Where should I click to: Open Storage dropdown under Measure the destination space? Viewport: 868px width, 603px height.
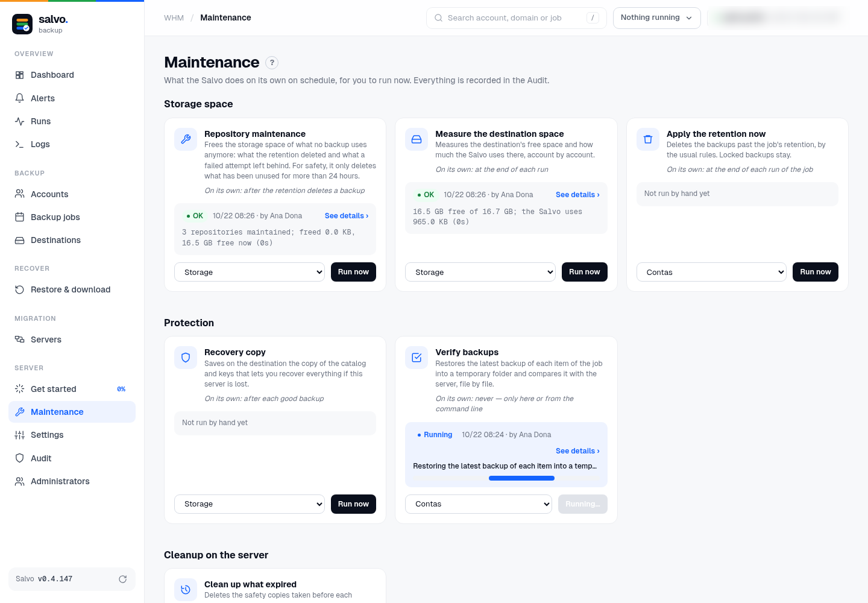click(480, 272)
